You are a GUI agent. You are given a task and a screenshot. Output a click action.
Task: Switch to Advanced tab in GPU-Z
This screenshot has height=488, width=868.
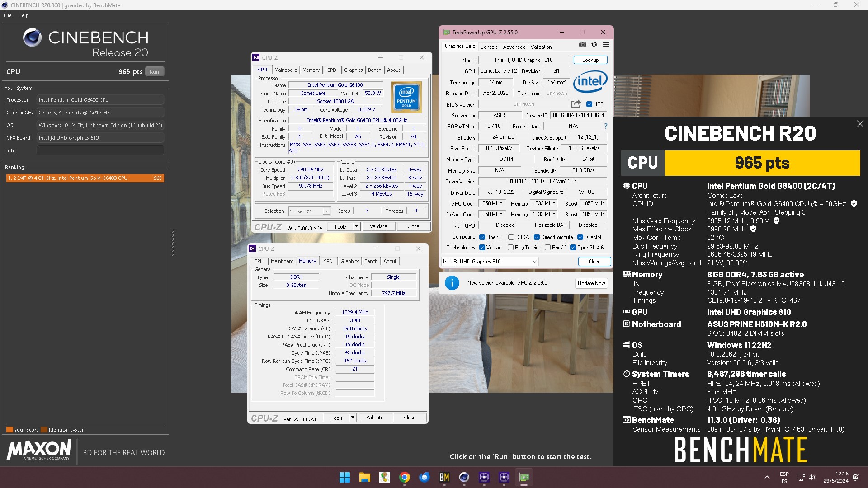514,47
